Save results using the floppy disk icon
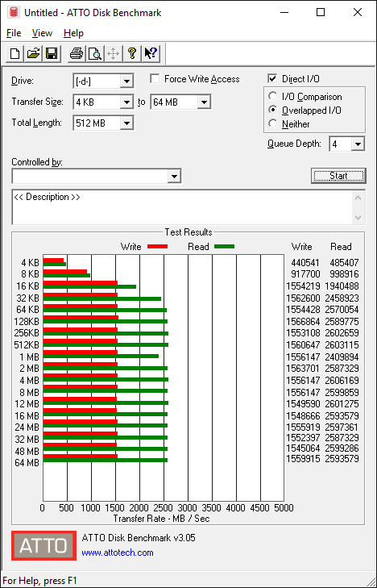The width and height of the screenshot is (377, 588). [x=52, y=53]
